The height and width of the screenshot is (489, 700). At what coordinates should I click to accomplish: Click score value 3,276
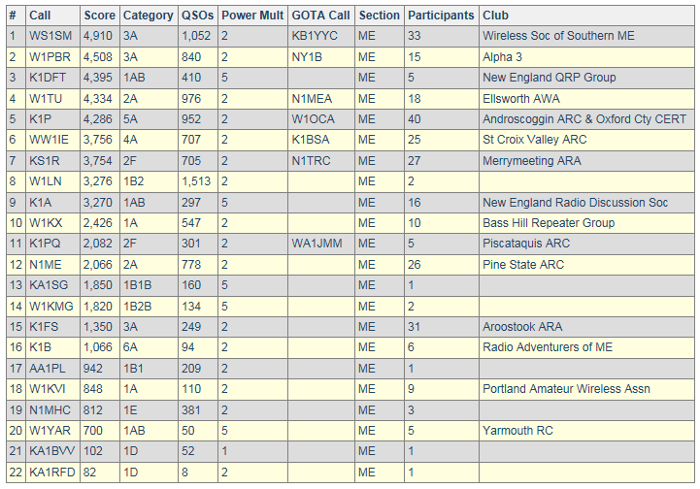coord(98,181)
